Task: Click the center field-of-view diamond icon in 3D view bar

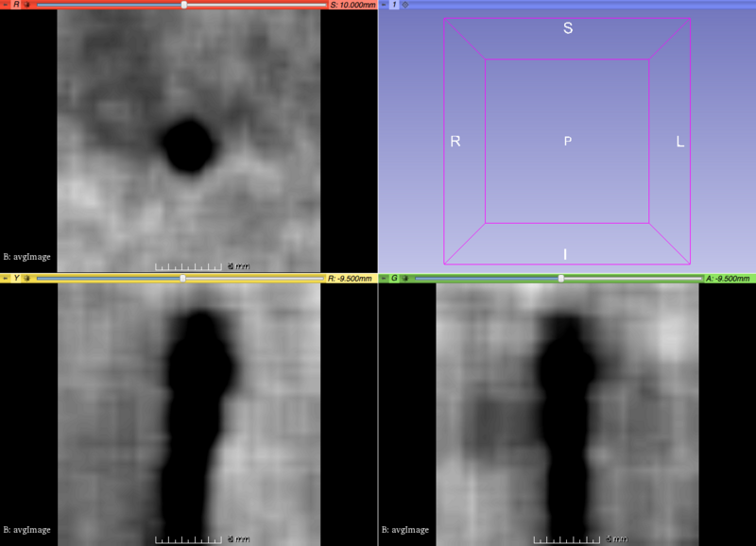Action: [405, 6]
